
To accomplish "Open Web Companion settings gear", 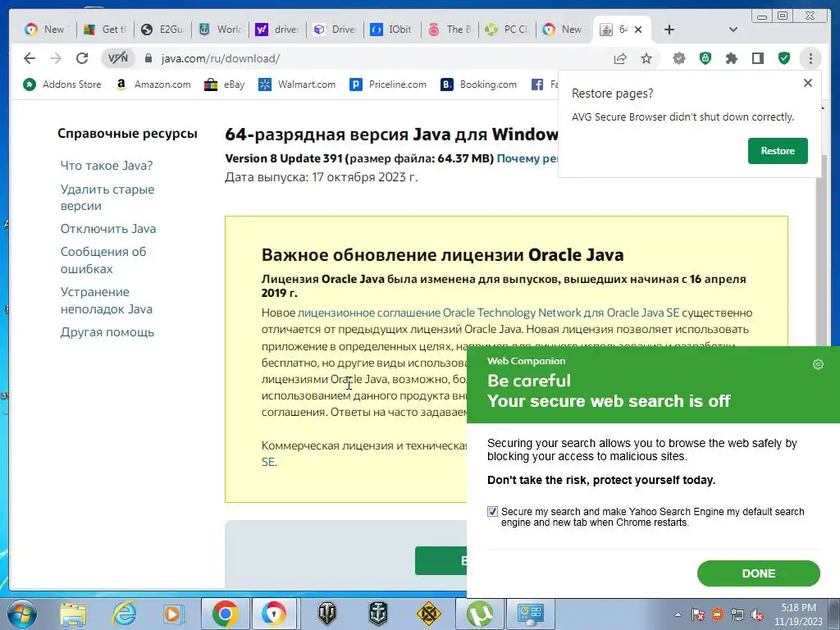I will point(818,364).
